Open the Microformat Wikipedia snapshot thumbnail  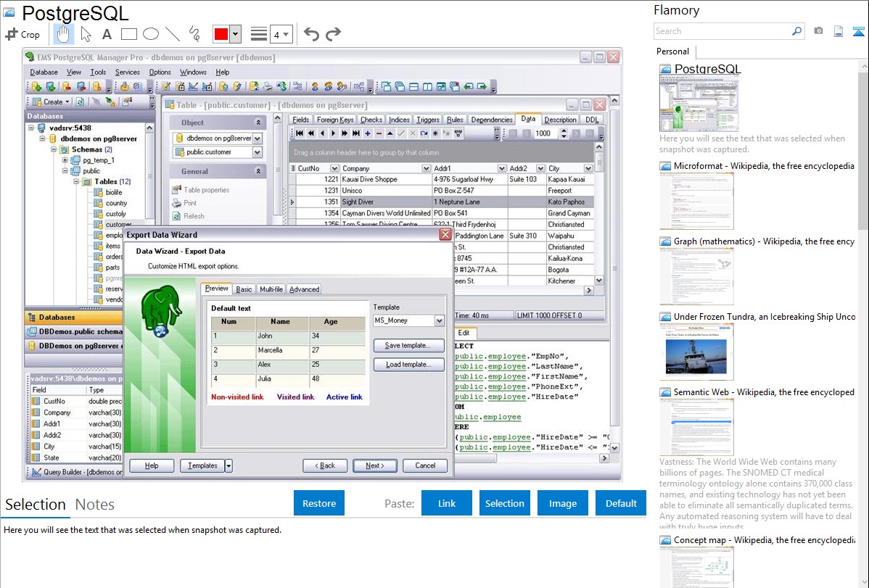[x=696, y=201]
